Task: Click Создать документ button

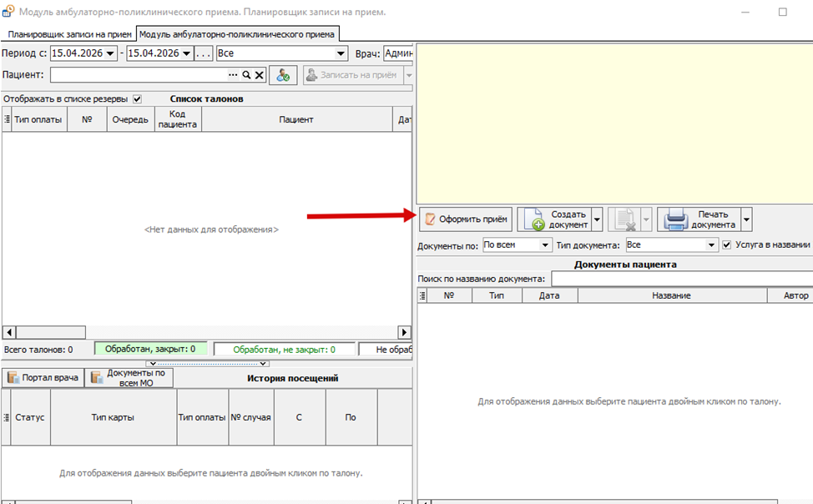Action: pyautogui.click(x=555, y=219)
